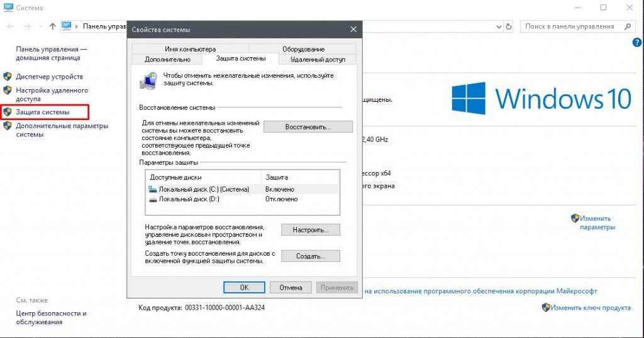Image resolution: width=644 pixels, height=338 pixels.
Task: Click the Применить button
Action: (x=337, y=288)
